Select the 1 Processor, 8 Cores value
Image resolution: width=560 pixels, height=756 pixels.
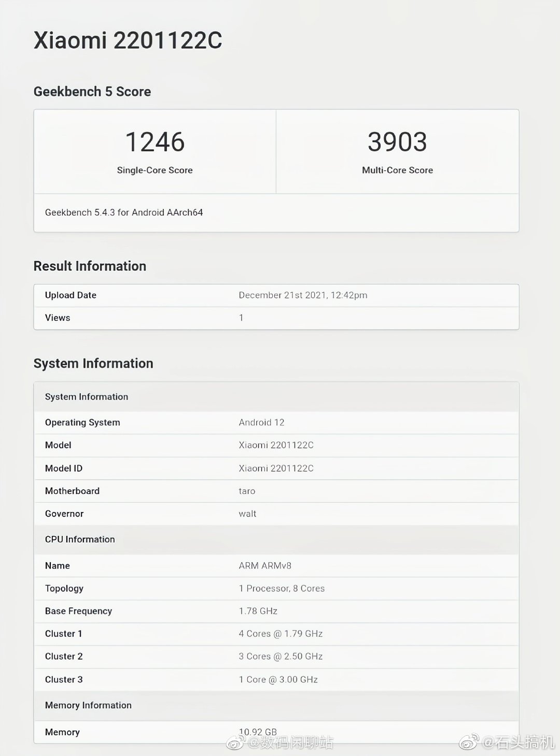[x=282, y=589]
